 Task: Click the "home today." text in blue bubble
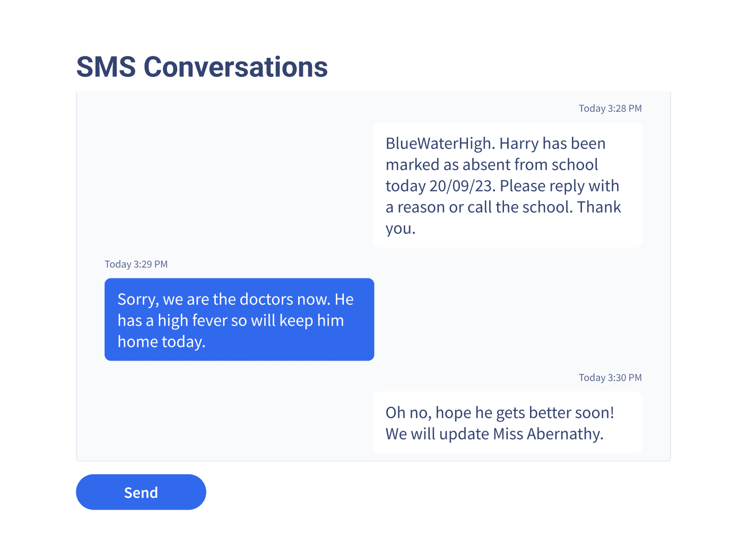click(161, 342)
